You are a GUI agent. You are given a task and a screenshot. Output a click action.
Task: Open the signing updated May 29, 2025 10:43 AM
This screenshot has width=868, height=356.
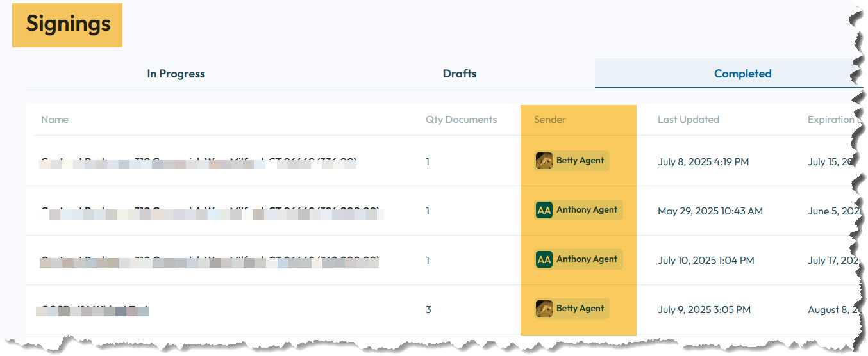(212, 211)
